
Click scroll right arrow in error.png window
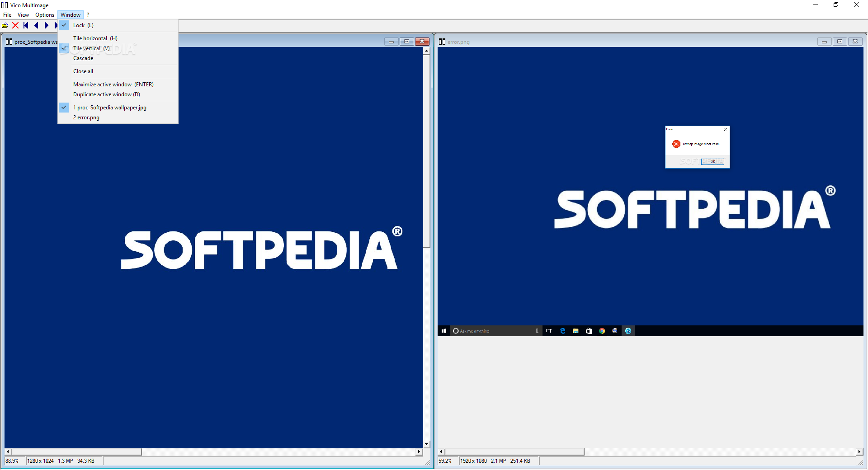(x=859, y=452)
